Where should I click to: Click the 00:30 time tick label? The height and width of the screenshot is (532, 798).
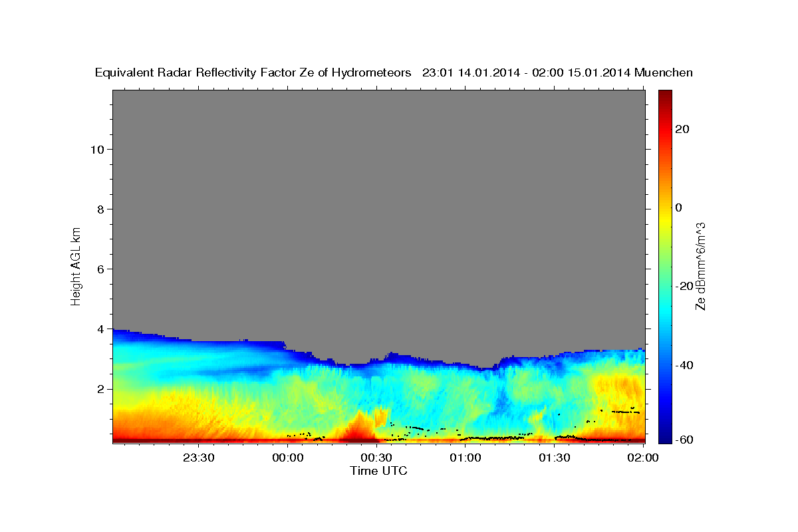tap(376, 458)
